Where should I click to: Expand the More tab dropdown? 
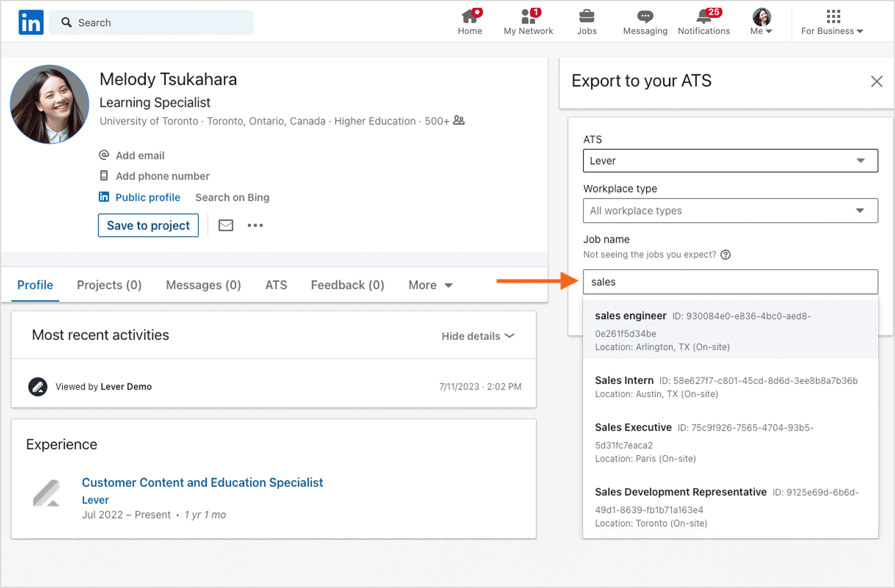click(430, 285)
